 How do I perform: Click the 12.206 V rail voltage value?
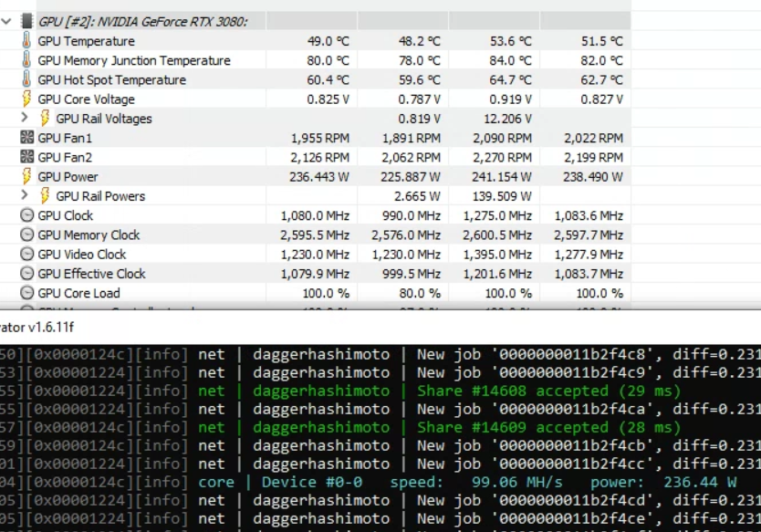pyautogui.click(x=507, y=119)
